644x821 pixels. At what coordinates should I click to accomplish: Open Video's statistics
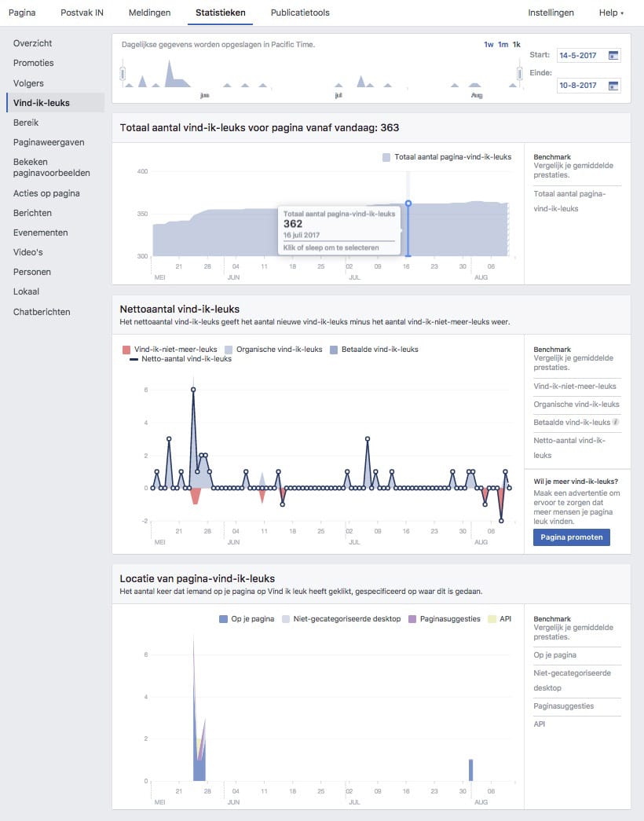click(27, 252)
